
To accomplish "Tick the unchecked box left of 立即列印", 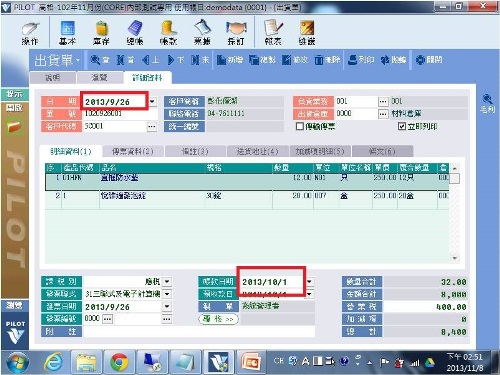I will pos(300,126).
